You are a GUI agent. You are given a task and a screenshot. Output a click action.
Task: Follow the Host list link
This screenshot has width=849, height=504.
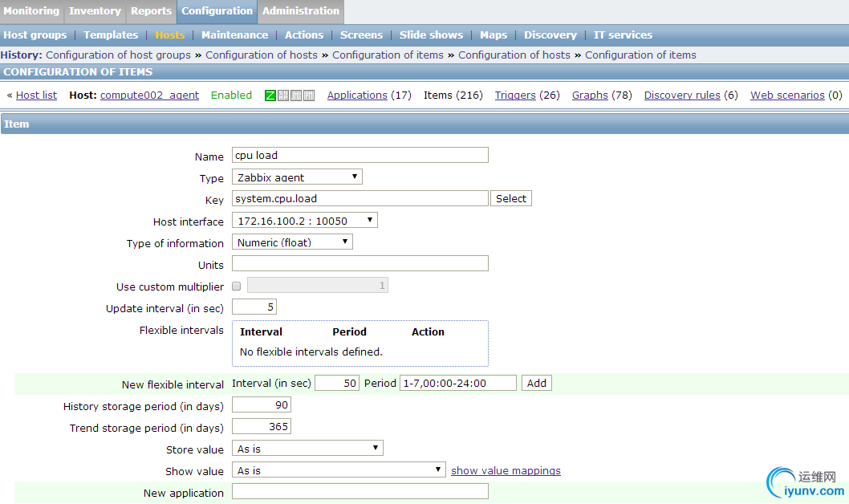point(36,96)
